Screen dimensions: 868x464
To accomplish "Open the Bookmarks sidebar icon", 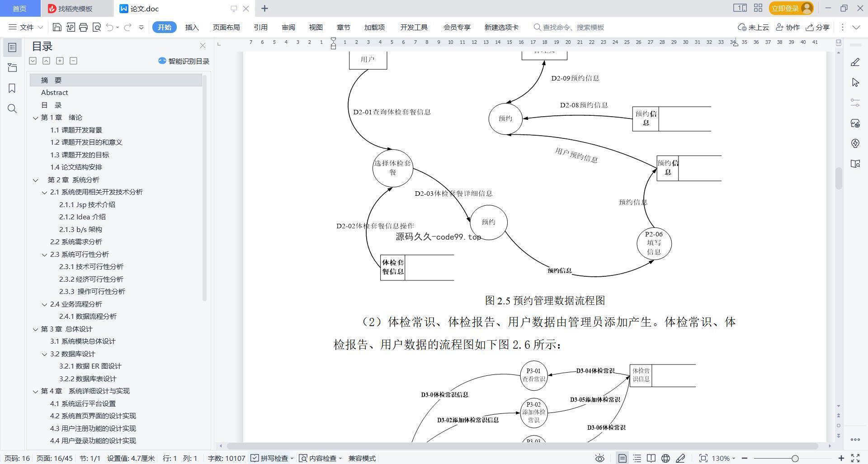I will (x=12, y=88).
